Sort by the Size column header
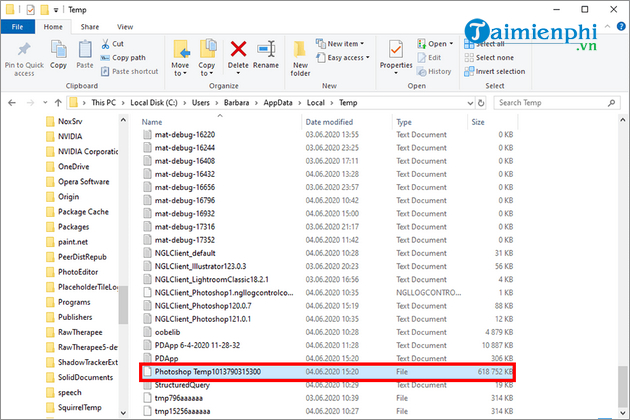The image size is (630, 420). pyautogui.click(x=478, y=122)
